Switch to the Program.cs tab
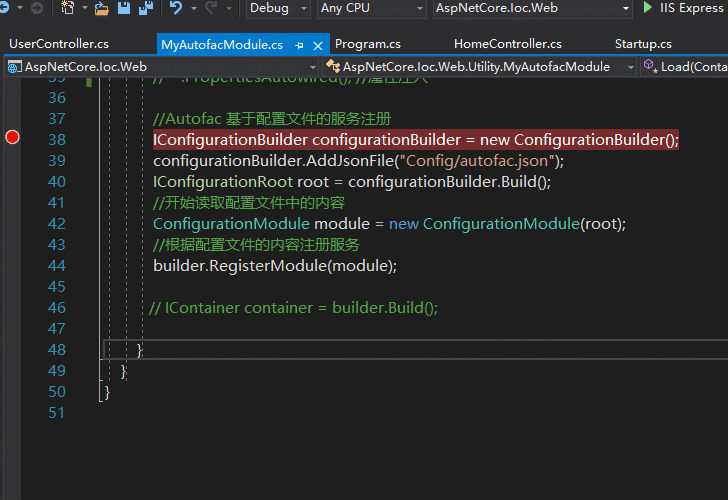This screenshot has height=500, width=728. [368, 44]
